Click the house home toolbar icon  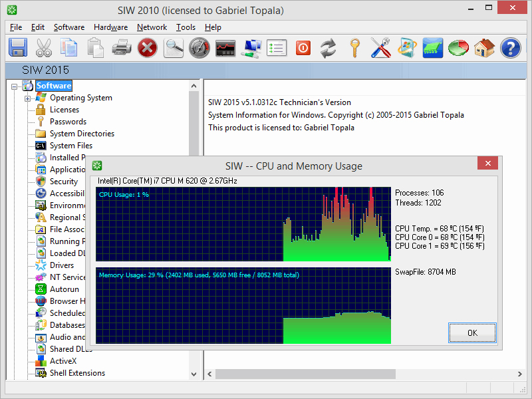point(485,48)
